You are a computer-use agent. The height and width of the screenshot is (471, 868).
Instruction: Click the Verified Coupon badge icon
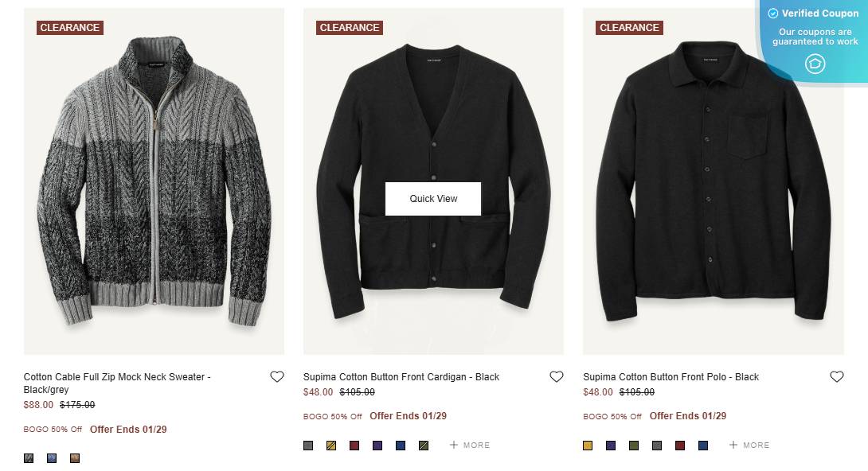815,64
